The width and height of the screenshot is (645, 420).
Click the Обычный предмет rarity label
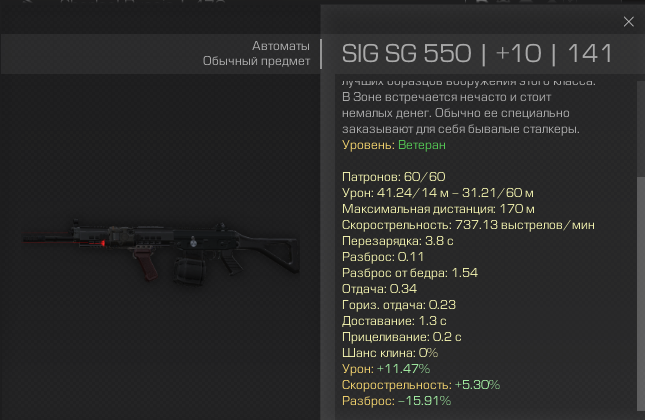click(x=256, y=61)
